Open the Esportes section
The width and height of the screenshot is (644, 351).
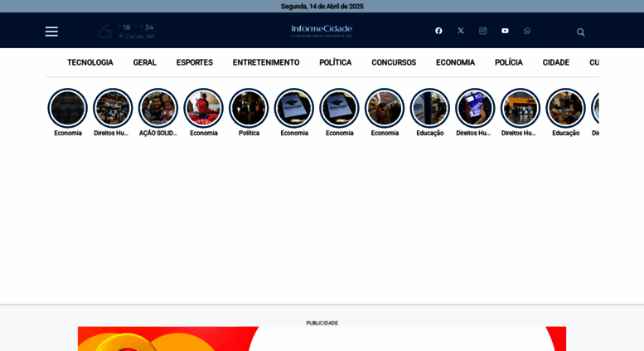(195, 62)
